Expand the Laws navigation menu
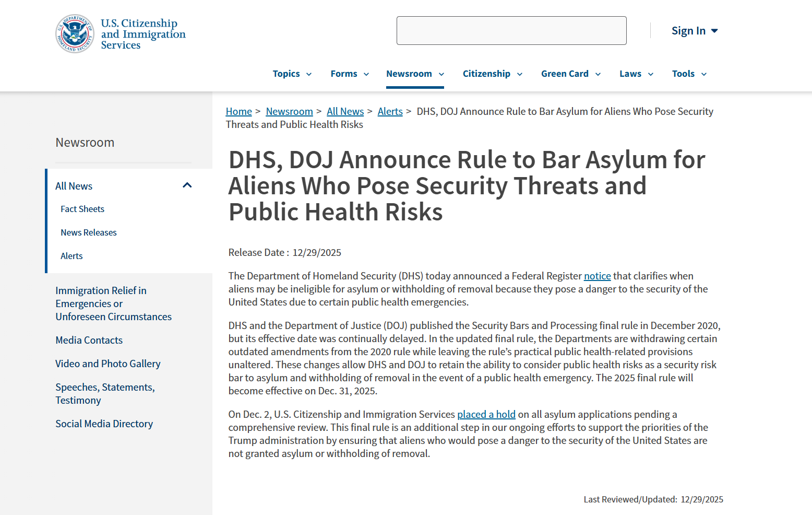This screenshot has height=515, width=812. pyautogui.click(x=636, y=74)
